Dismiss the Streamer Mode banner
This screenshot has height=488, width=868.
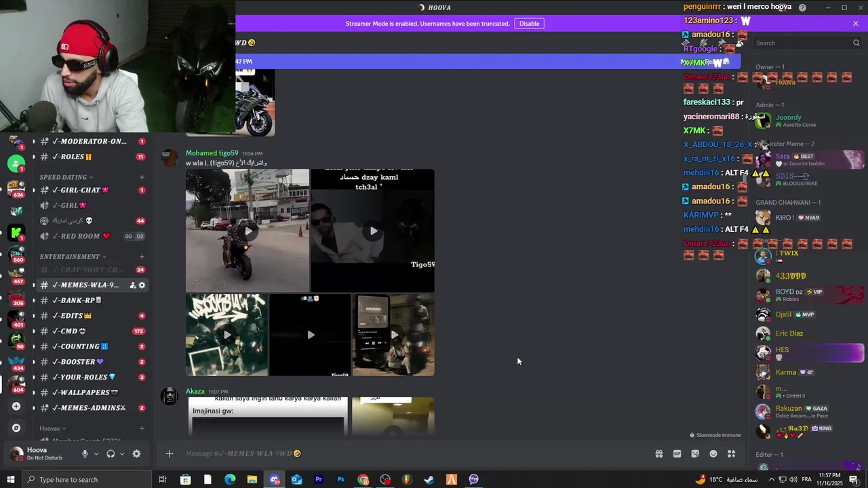tap(856, 23)
